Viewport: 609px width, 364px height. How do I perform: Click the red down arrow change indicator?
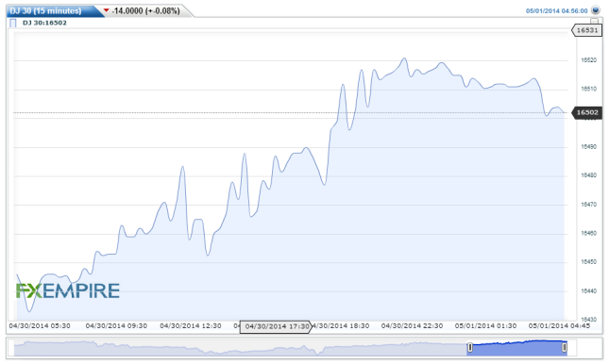coord(107,10)
